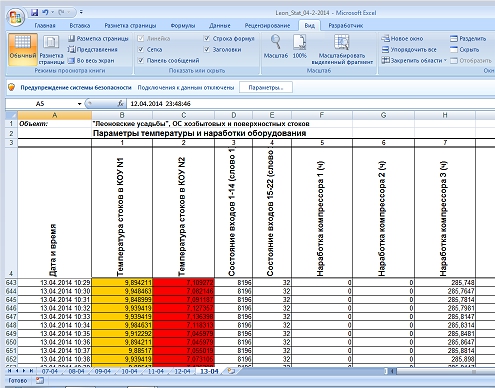Click Разделить window split
The image size is (495, 388).
468,39
